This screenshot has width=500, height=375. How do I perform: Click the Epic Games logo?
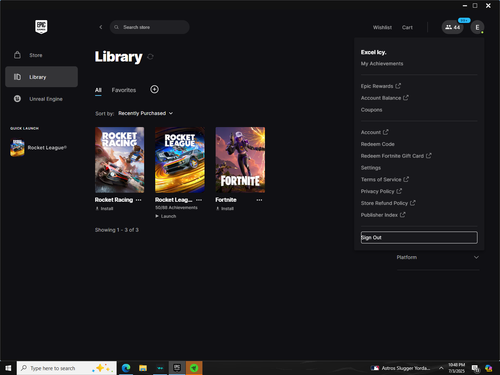click(x=41, y=27)
